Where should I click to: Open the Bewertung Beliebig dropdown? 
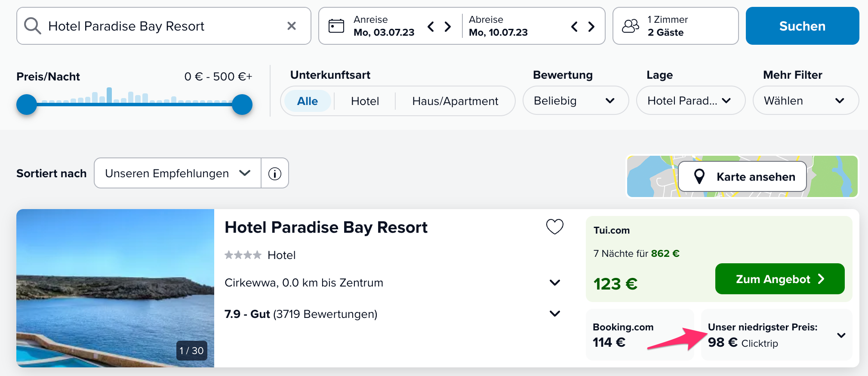(576, 101)
